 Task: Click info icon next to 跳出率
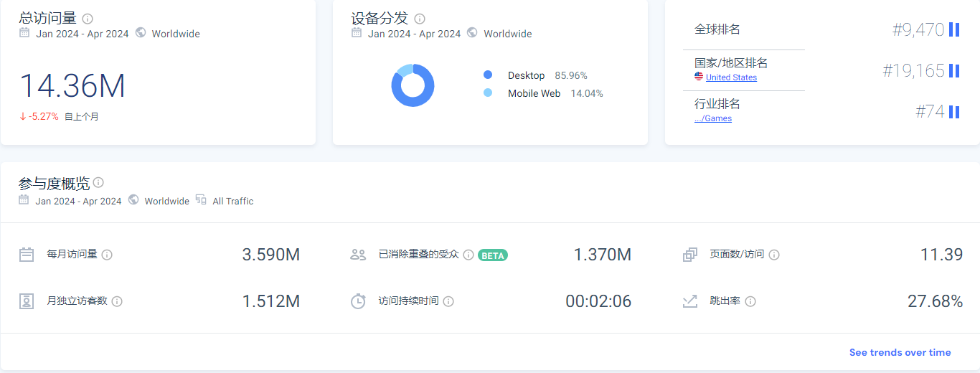point(750,301)
